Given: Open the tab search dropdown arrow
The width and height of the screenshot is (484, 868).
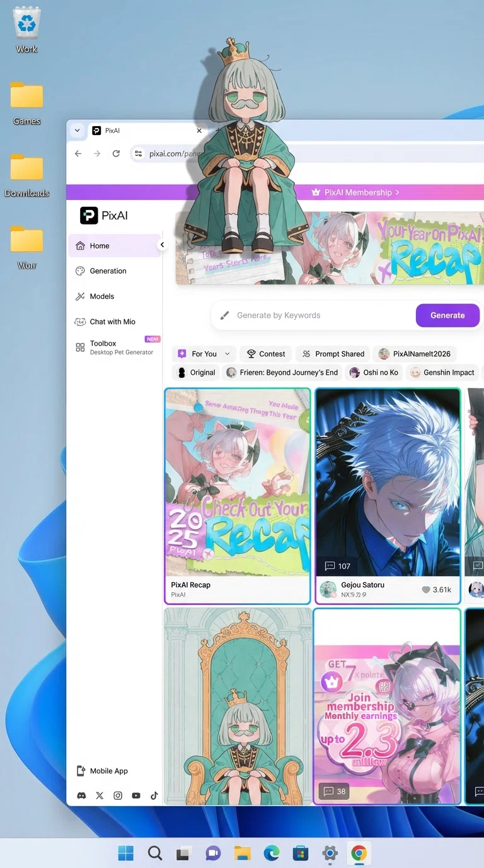Looking at the screenshot, I should pyautogui.click(x=77, y=131).
